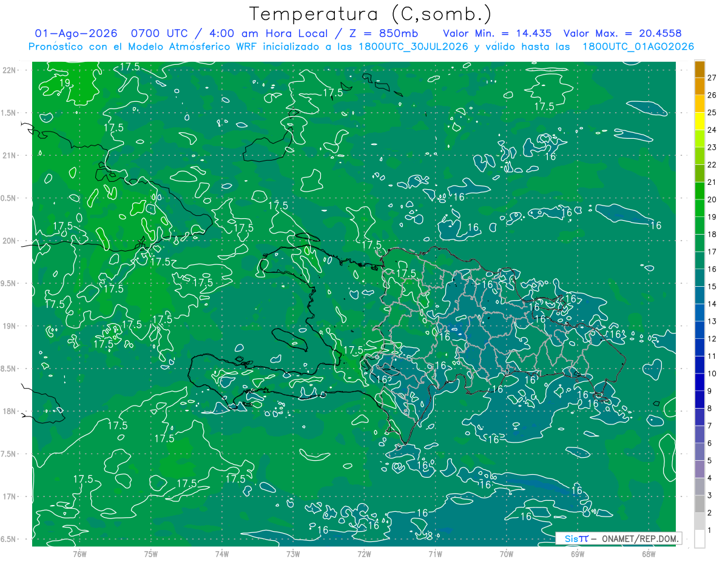Click the '68W' longitude axis label
The height and width of the screenshot is (562, 728).
point(648,554)
